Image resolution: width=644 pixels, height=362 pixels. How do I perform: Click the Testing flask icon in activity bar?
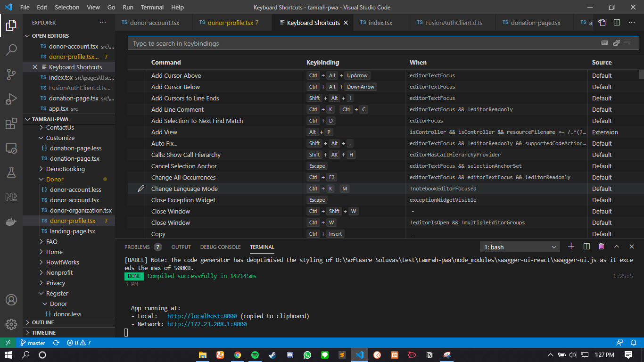click(x=11, y=173)
